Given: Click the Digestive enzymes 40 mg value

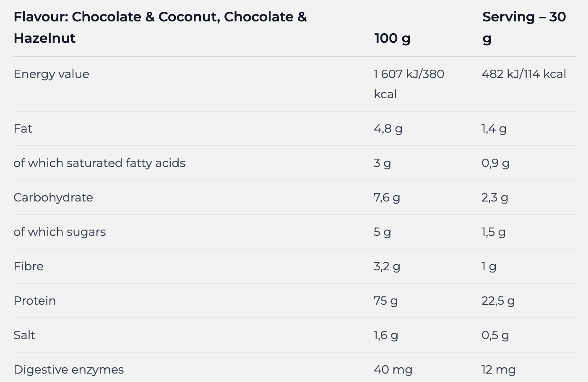Looking at the screenshot, I should [x=393, y=369].
